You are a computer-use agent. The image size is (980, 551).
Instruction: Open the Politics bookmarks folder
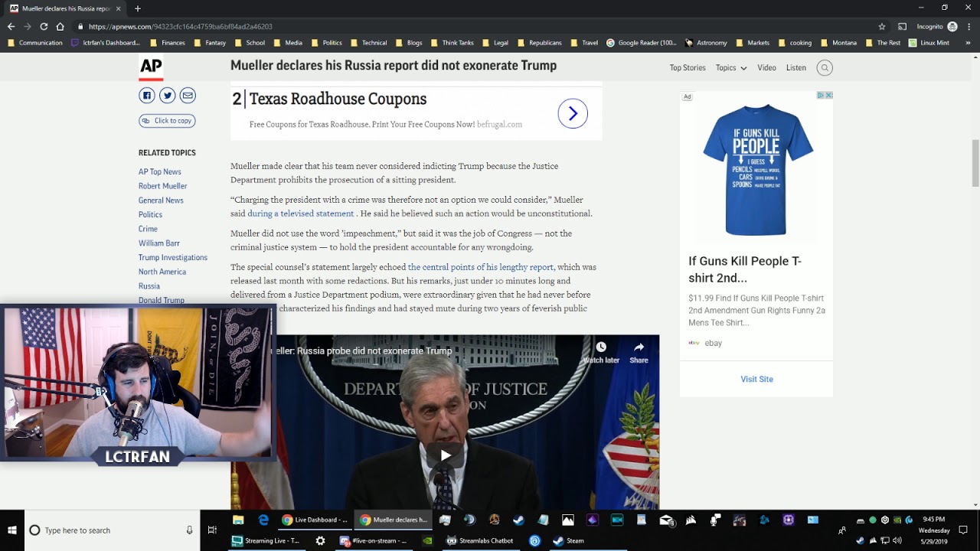[x=327, y=43]
